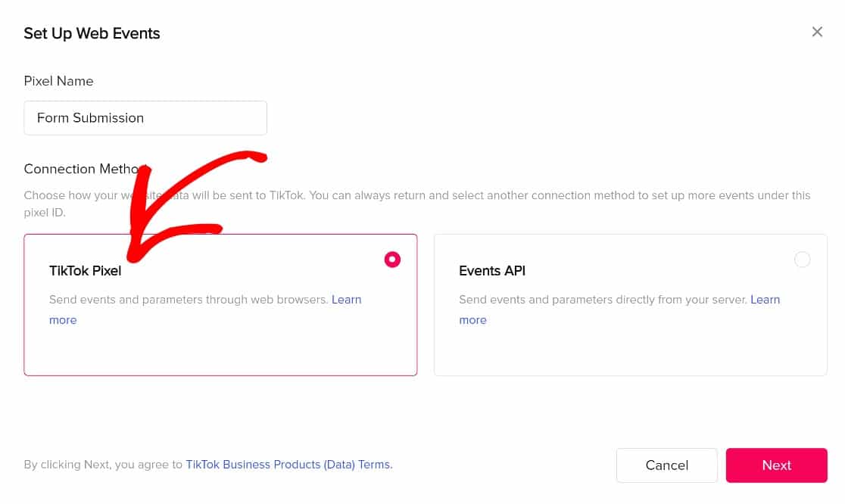The width and height of the screenshot is (845, 504).
Task: Click the pink Next button
Action: (x=777, y=465)
